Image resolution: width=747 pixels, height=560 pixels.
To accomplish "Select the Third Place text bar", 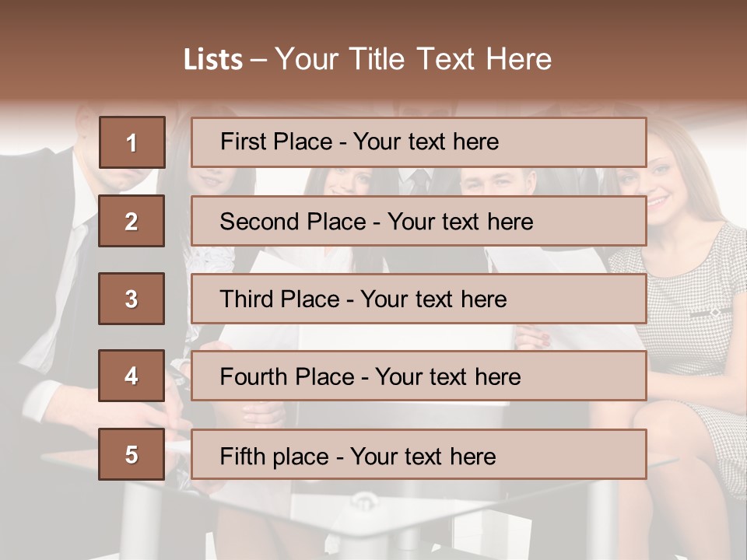I will click(419, 299).
